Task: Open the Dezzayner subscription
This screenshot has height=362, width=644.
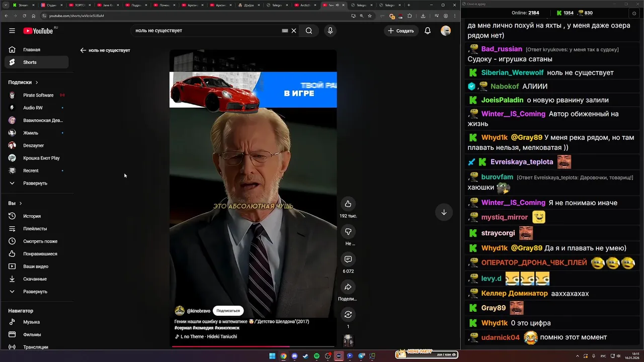Action: [x=36, y=145]
